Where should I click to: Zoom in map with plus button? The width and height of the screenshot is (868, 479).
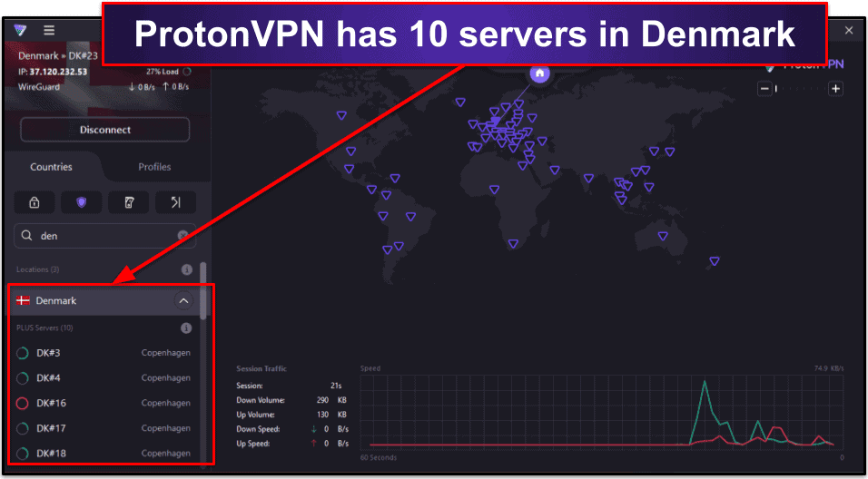(x=836, y=89)
